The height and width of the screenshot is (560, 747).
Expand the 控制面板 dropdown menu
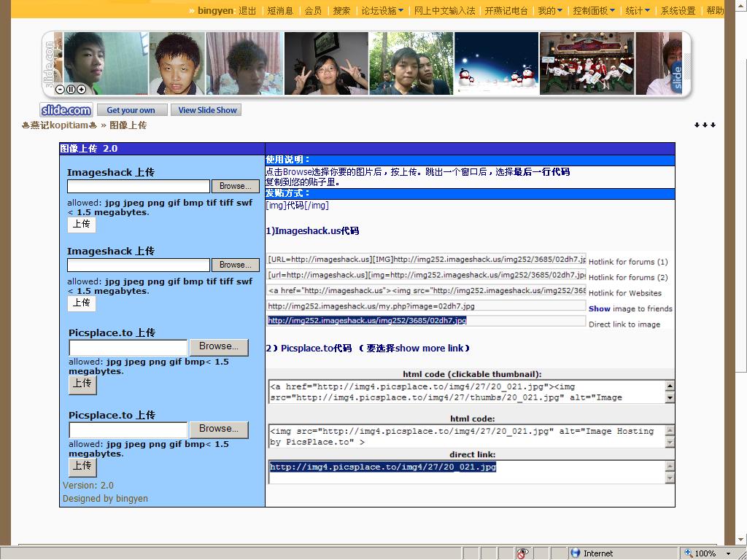593,11
